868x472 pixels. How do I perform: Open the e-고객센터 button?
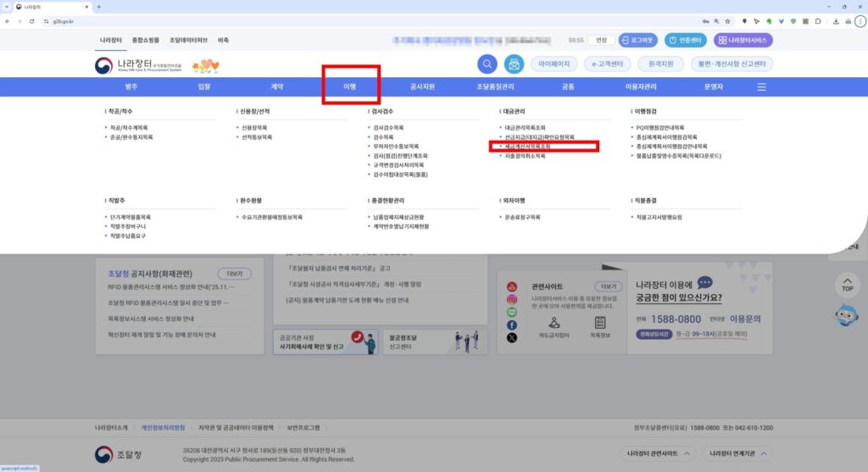point(607,64)
